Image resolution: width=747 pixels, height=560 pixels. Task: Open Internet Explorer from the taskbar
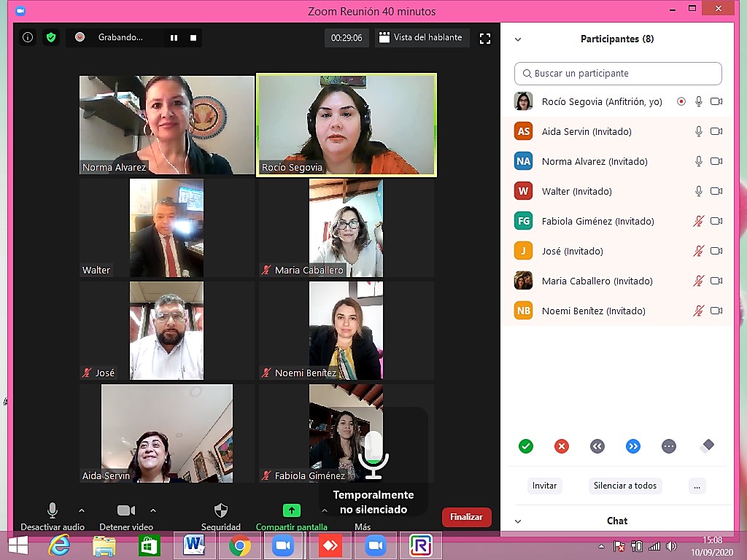coord(60,545)
